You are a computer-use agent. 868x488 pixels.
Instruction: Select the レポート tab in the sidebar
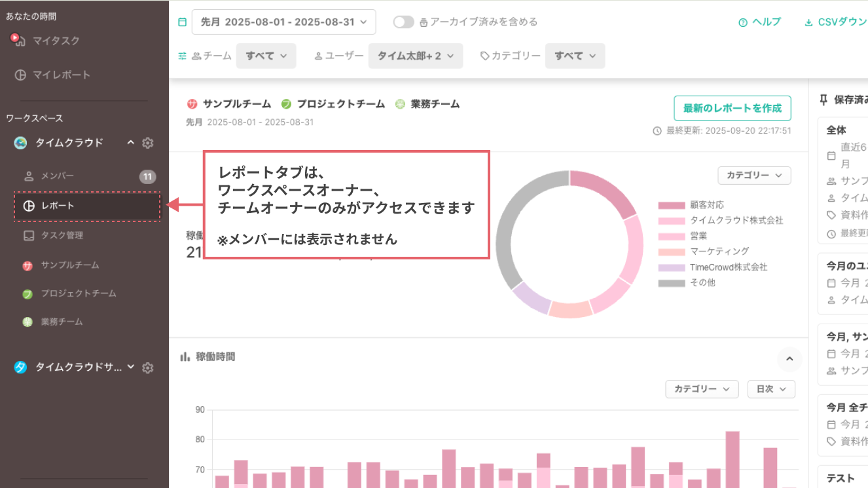coord(86,206)
